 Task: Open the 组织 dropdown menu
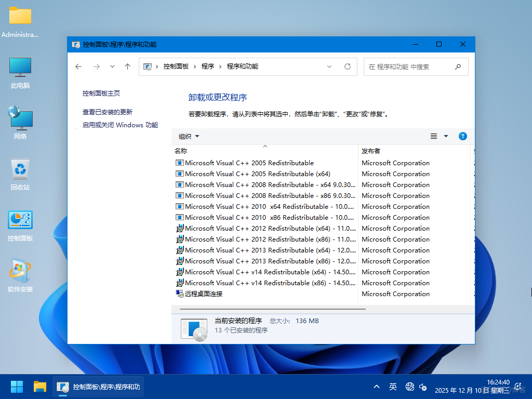pyautogui.click(x=188, y=136)
